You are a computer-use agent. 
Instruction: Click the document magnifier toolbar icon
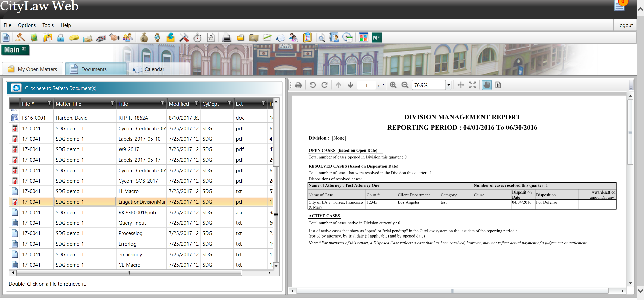pos(321,38)
